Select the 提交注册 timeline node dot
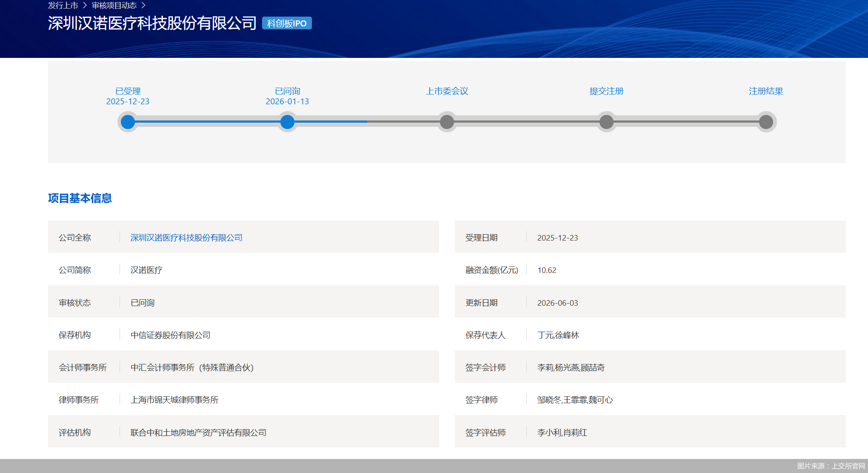The height and width of the screenshot is (473, 868). click(606, 122)
